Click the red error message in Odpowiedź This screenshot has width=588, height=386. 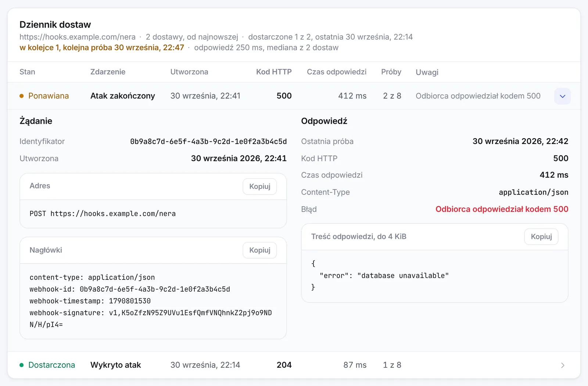coord(502,209)
